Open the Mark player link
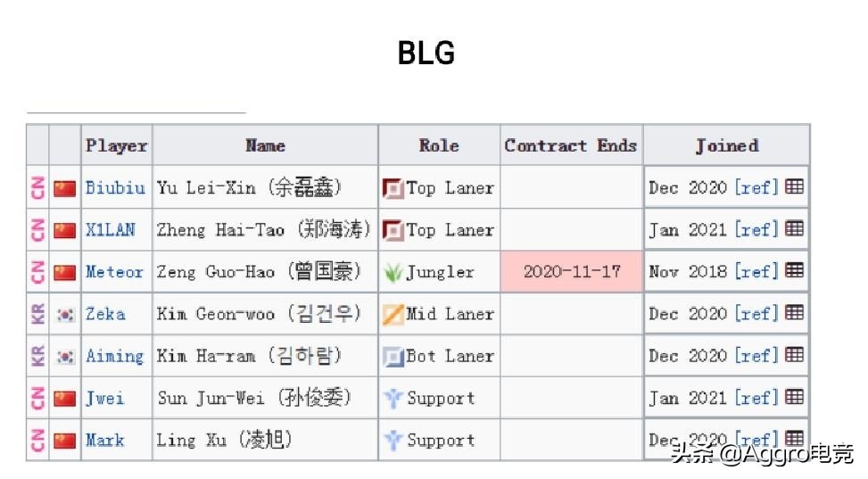Screen dimensions: 868x479 pos(104,440)
